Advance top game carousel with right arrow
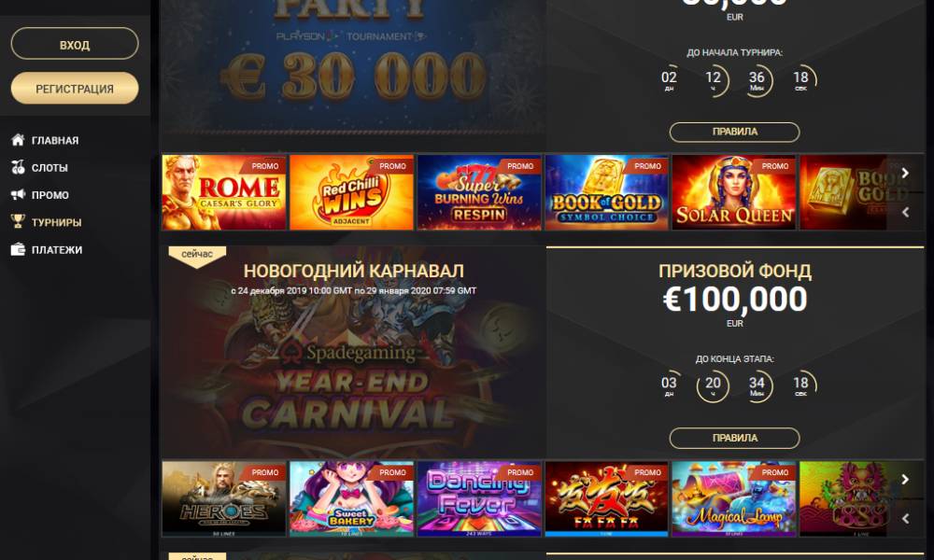Screen dimensions: 934x560 pos(905,174)
